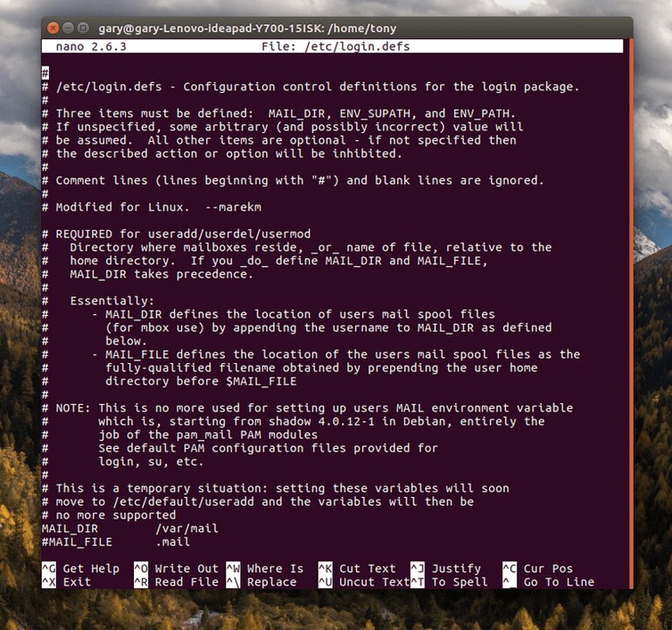Click the '^C Cur Pos' shortcut
Image resolution: width=672 pixels, height=630 pixels.
point(538,568)
